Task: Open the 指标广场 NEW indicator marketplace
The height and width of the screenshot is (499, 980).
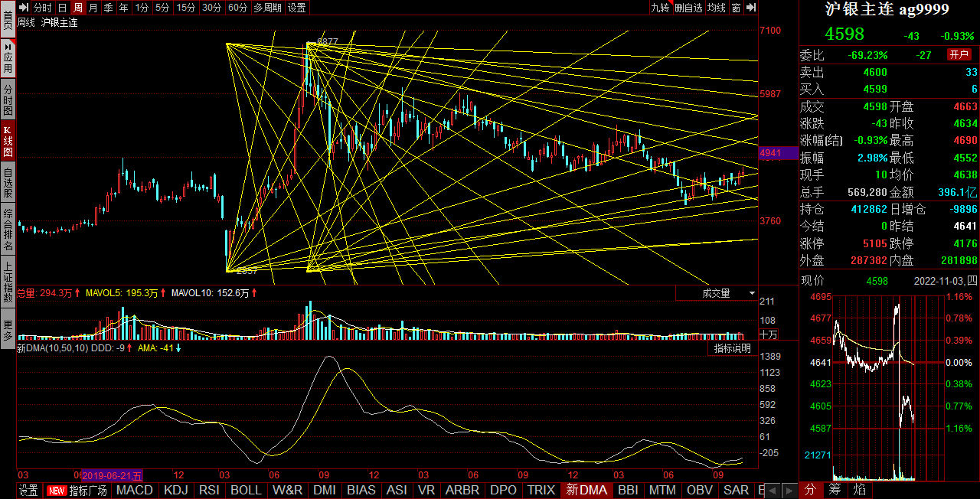Action: [x=78, y=491]
